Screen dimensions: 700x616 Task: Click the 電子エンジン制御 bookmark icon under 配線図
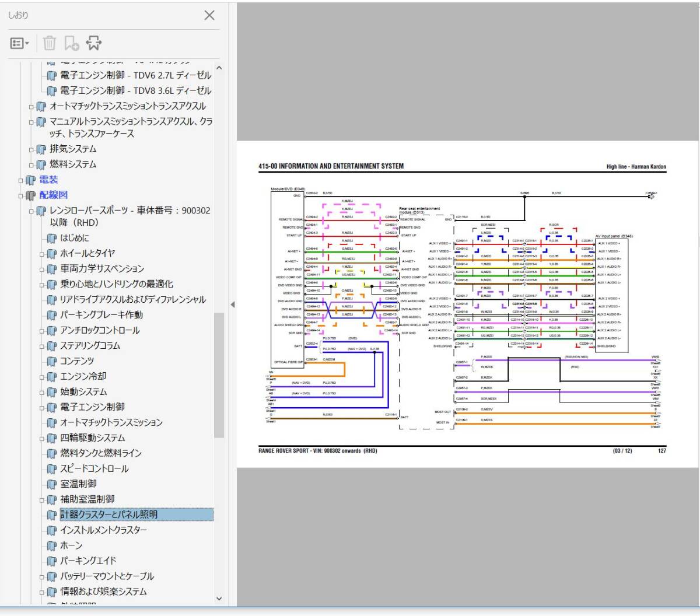coord(51,407)
